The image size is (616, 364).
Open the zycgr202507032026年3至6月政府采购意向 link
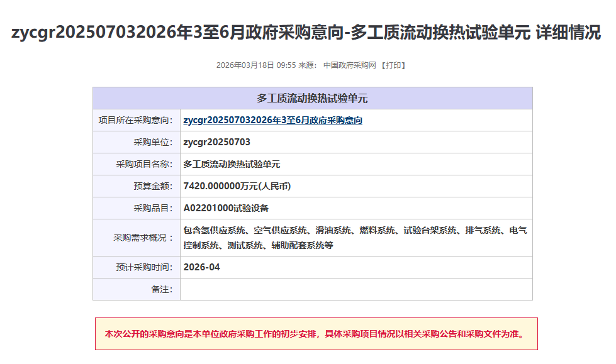(x=272, y=120)
